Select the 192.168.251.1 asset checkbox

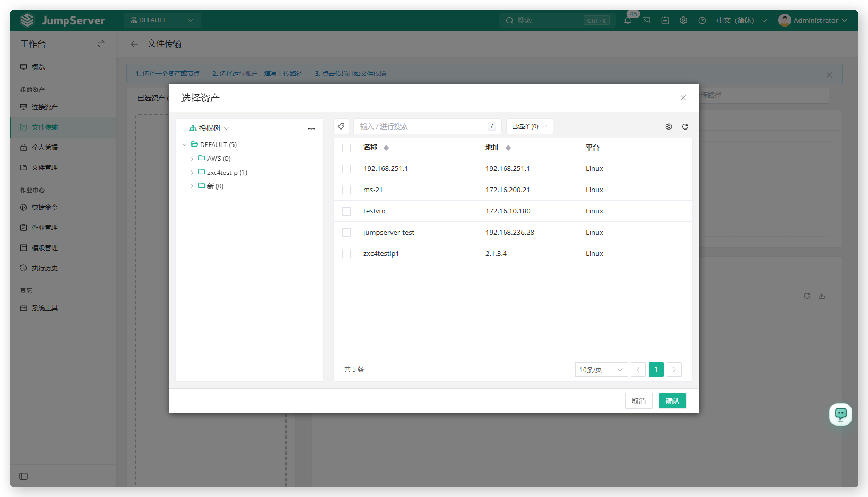[x=346, y=169]
